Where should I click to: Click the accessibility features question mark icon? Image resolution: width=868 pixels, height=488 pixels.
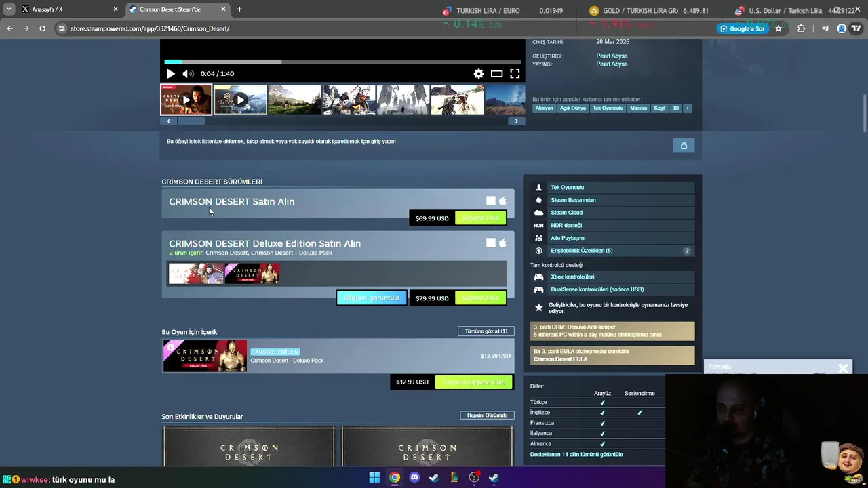[x=686, y=251]
